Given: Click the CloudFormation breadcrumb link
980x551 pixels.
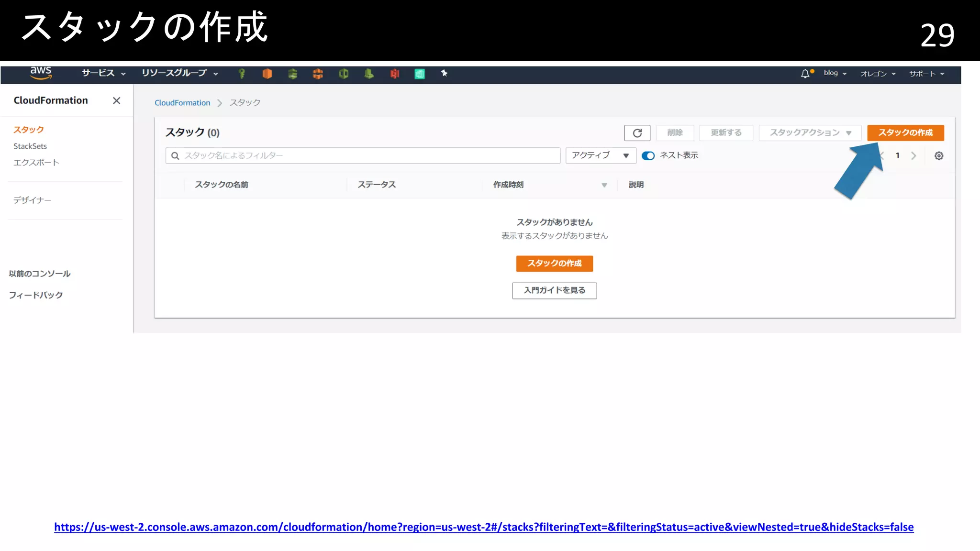Looking at the screenshot, I should pyautogui.click(x=182, y=103).
